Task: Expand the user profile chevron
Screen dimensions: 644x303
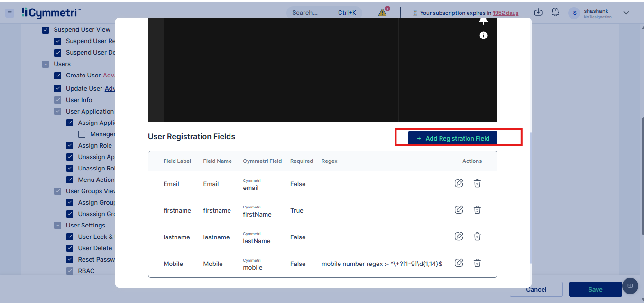Action: pos(626,13)
